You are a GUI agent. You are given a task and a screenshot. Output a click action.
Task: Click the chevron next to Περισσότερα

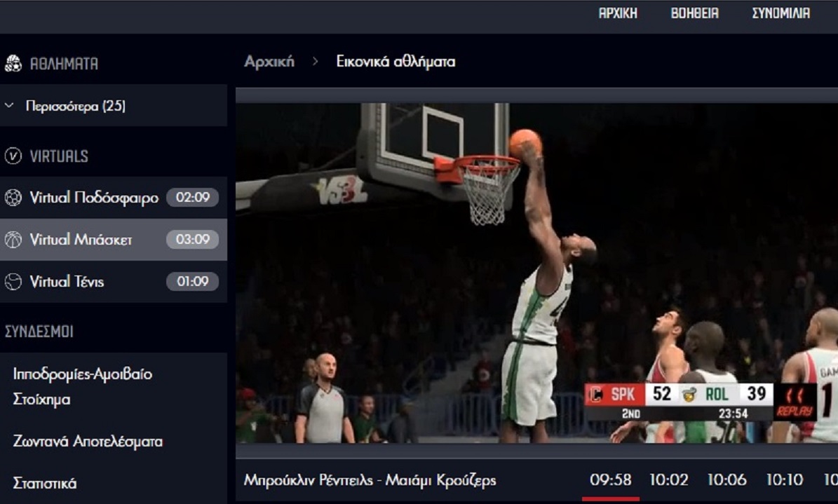9,106
